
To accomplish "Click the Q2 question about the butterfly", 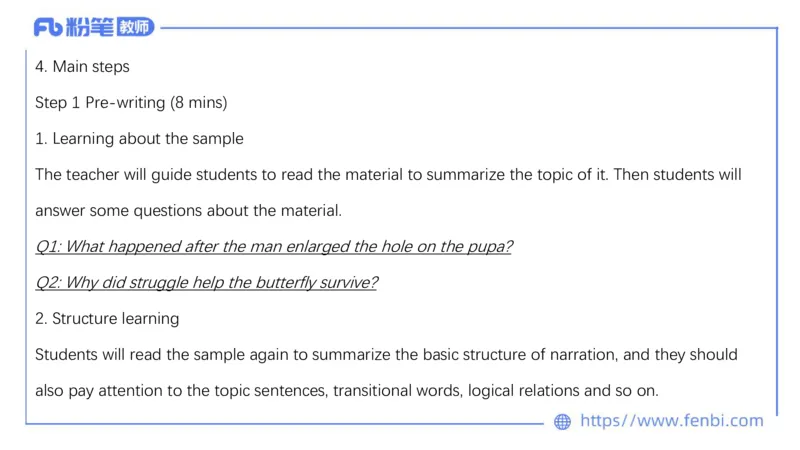I will (206, 283).
